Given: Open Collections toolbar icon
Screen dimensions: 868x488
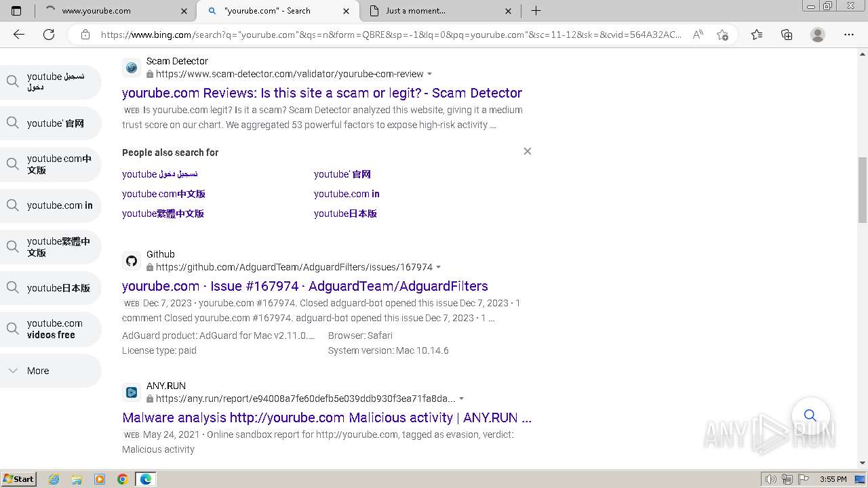Looking at the screenshot, I should (x=787, y=35).
